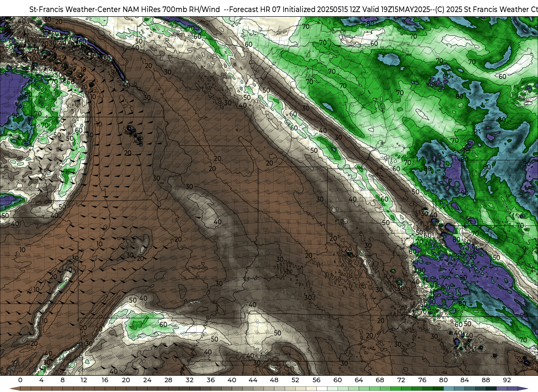Click the colorbar tick label '52'
The width and height of the screenshot is (538, 392).
[295, 380]
